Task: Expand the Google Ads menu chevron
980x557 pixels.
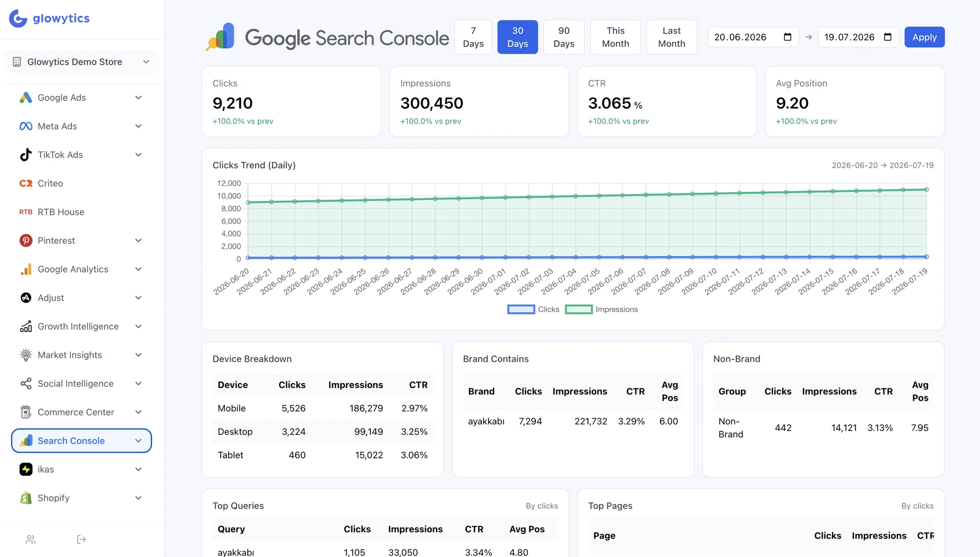Action: (x=138, y=98)
